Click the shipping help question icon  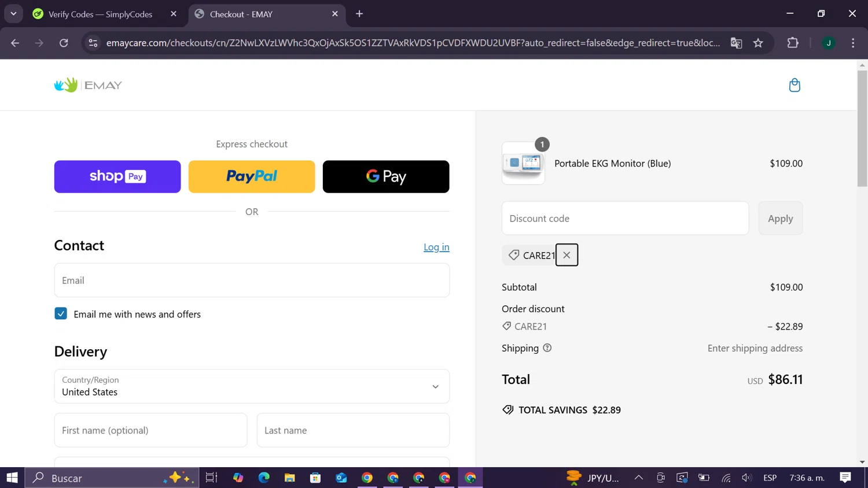tap(547, 348)
